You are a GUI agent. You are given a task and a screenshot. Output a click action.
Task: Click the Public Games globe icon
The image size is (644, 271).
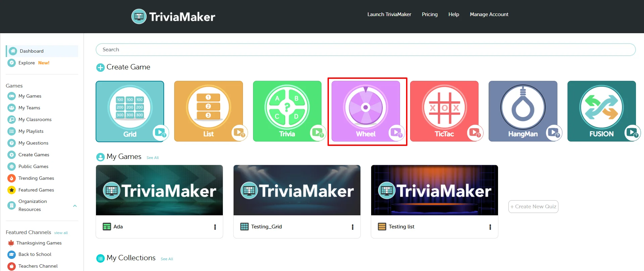pyautogui.click(x=12, y=166)
